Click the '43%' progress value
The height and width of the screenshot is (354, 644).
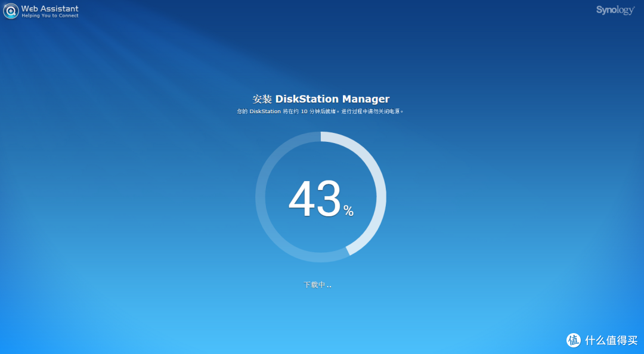[321, 199]
